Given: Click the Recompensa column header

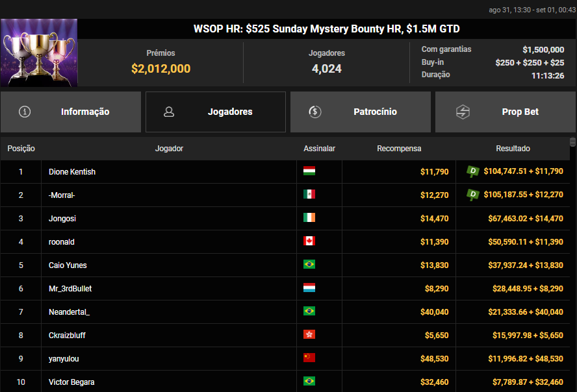Looking at the screenshot, I should pyautogui.click(x=399, y=149).
